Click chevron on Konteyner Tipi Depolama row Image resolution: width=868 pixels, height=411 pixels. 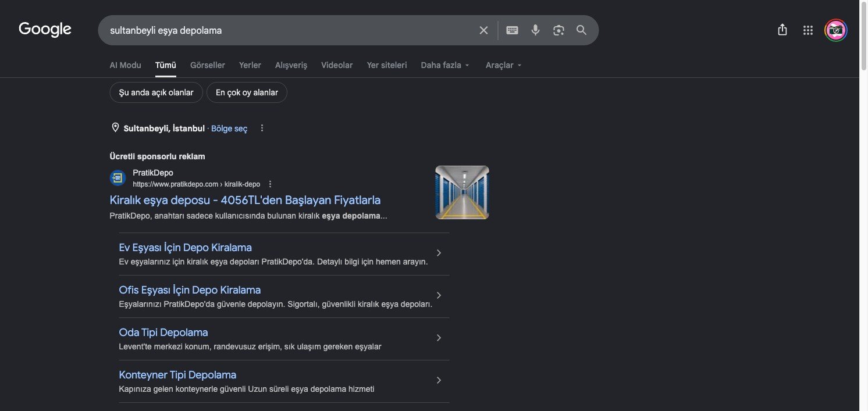point(439,380)
